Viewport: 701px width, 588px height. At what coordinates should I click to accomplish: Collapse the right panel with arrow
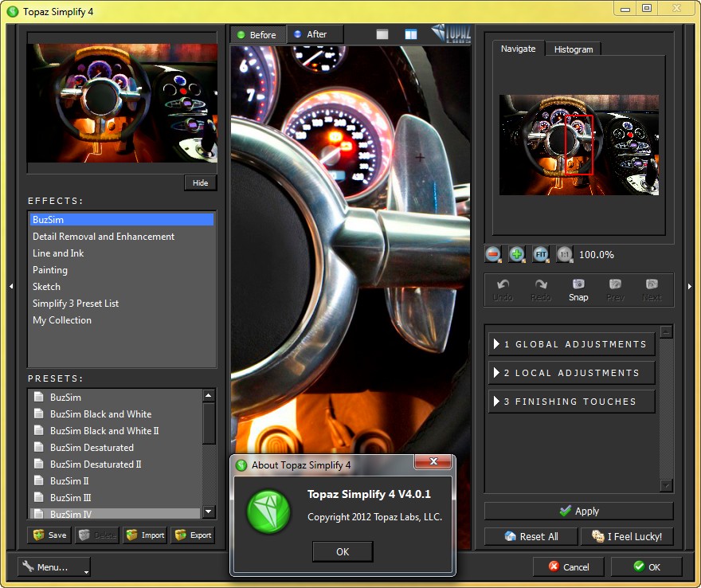tap(689, 286)
